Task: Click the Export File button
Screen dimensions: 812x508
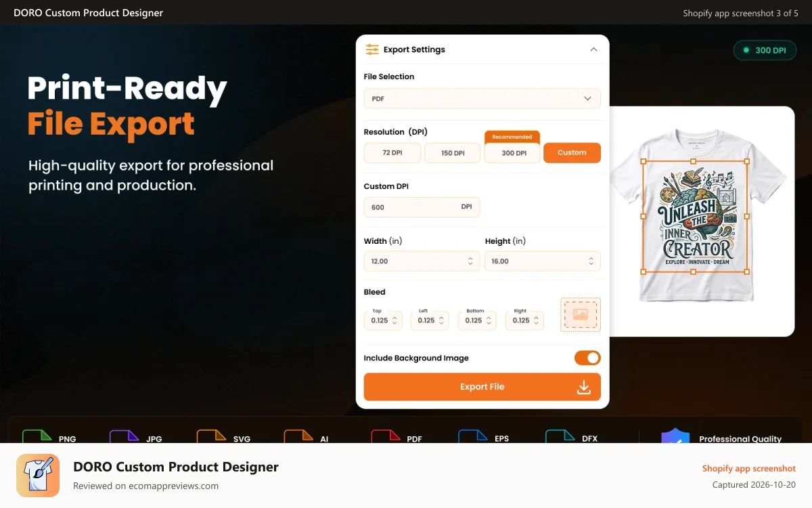Action: [x=482, y=387]
